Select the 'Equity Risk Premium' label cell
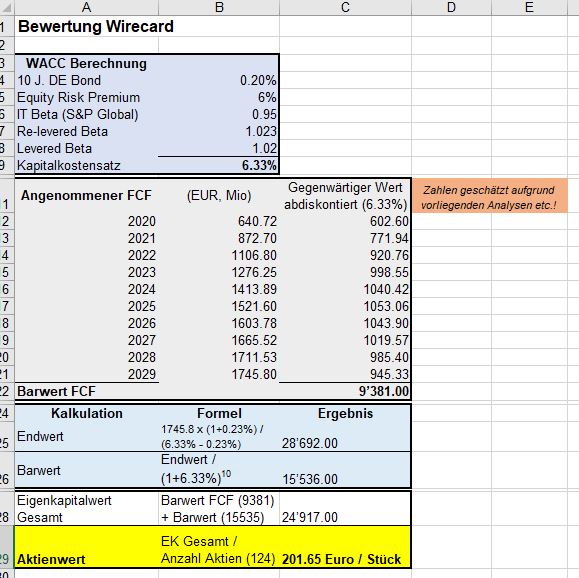The width and height of the screenshot is (579, 578). pos(86,98)
